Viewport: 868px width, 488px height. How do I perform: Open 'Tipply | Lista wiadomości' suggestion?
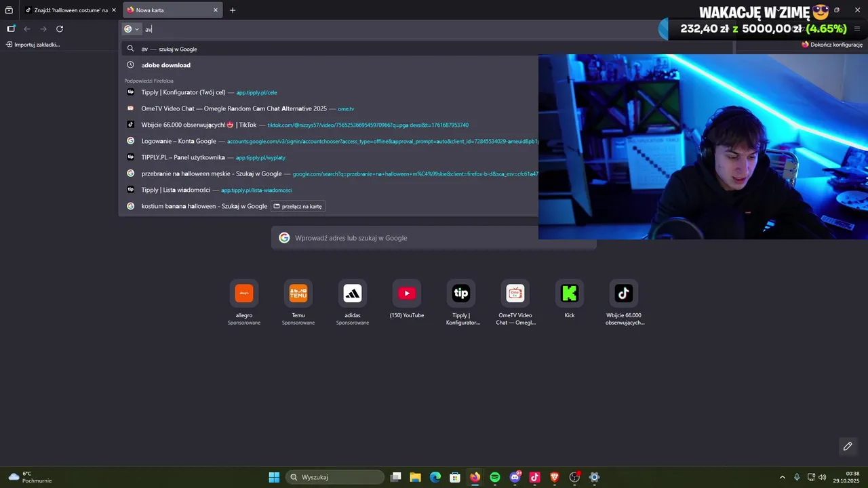pos(330,190)
